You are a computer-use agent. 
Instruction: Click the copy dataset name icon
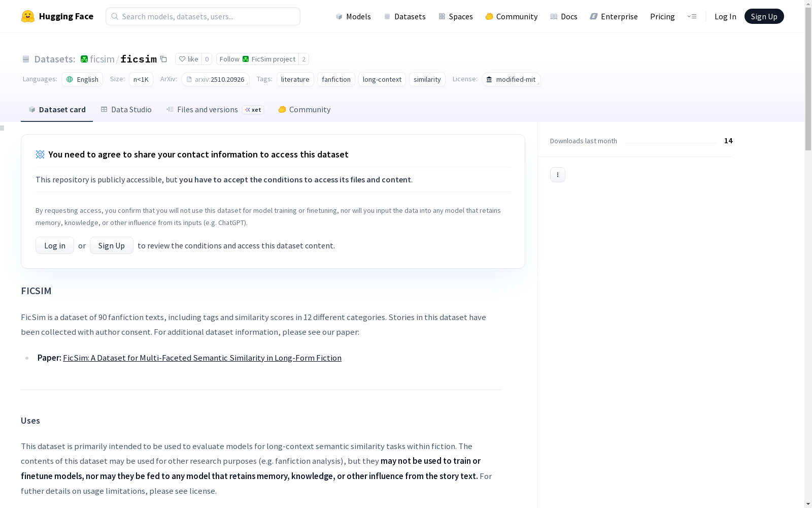pyautogui.click(x=163, y=59)
